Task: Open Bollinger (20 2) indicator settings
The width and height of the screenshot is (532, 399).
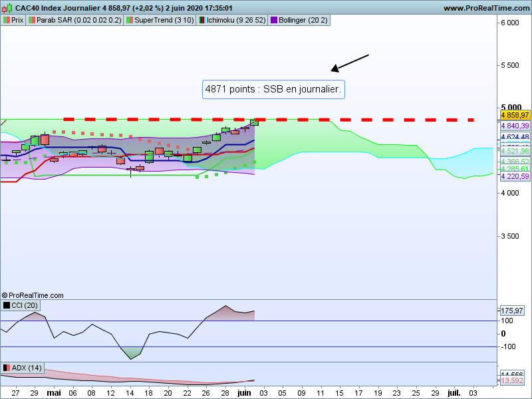Action: (x=299, y=20)
